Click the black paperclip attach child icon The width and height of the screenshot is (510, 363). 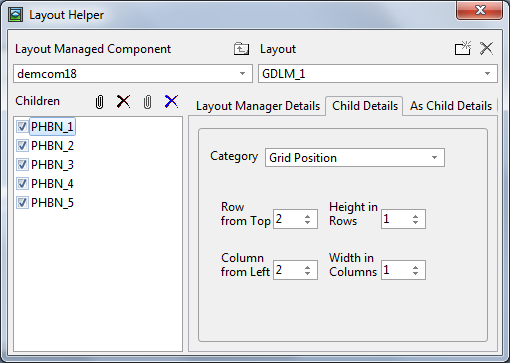[99, 102]
